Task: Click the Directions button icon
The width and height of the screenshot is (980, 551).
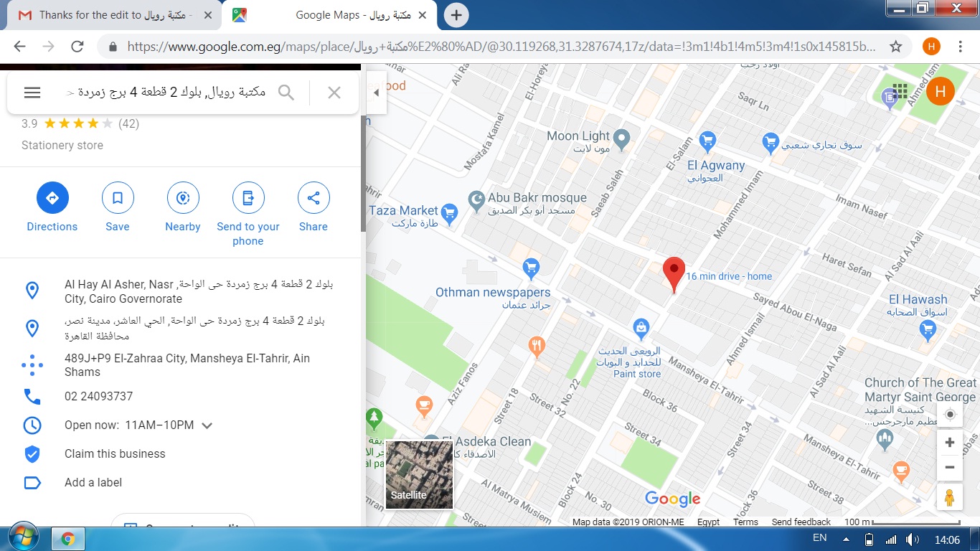Action: click(x=52, y=198)
